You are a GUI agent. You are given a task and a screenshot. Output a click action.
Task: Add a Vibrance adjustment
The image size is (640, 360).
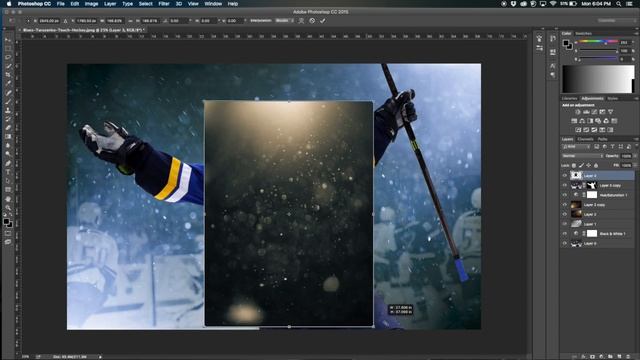click(611, 112)
